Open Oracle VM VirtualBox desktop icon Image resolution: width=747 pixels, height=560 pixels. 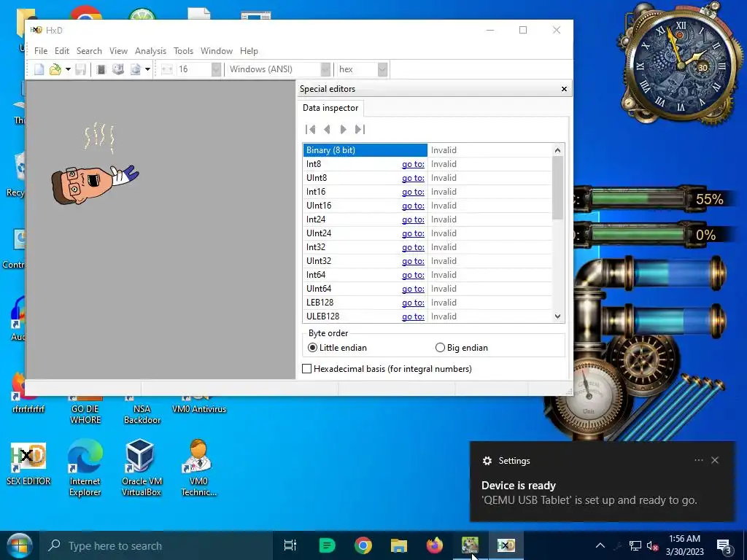tap(141, 467)
